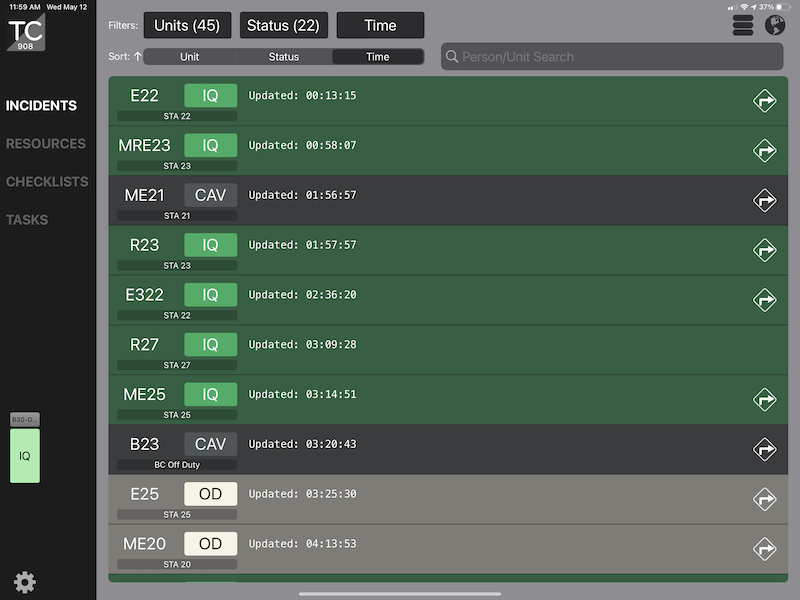Tap the TC 908 app logo

(25, 31)
